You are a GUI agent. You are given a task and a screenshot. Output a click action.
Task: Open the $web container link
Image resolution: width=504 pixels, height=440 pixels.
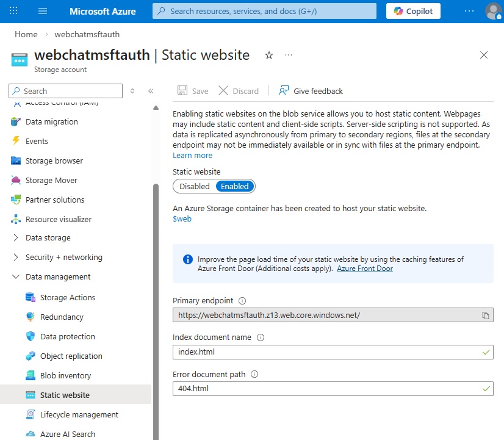182,219
